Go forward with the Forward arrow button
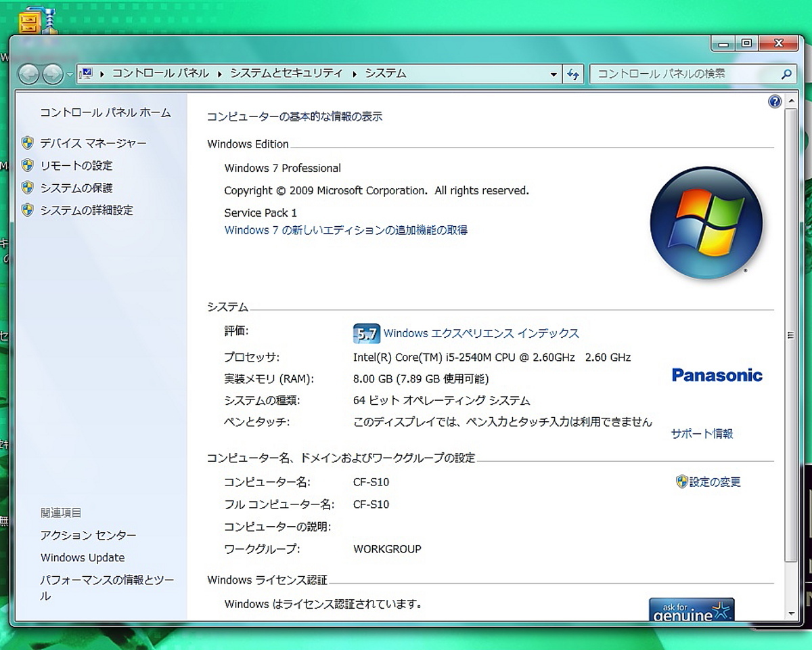 (53, 74)
